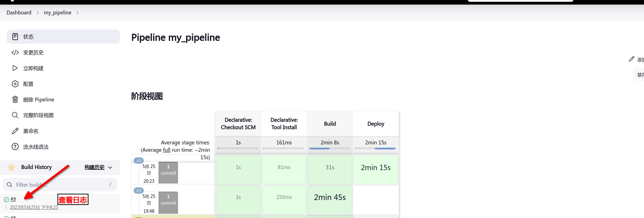Click the question mark icon for 流水线语法
This screenshot has width=644, height=218.
(15, 147)
